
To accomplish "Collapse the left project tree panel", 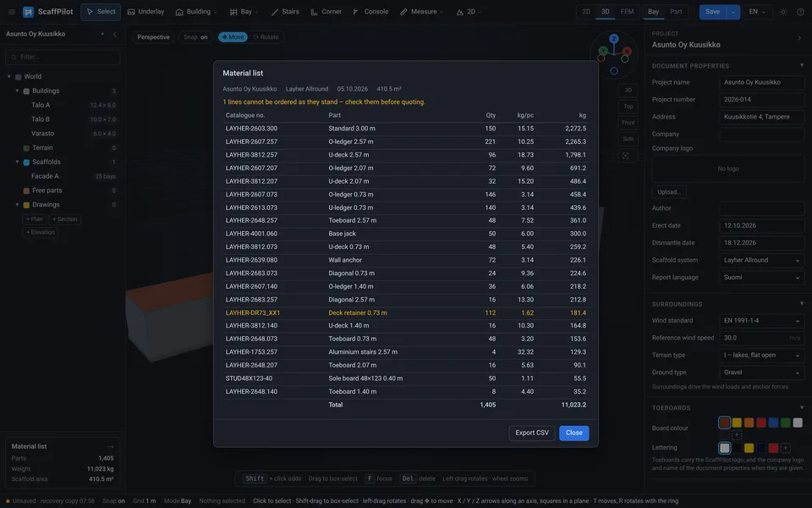I will click(114, 34).
